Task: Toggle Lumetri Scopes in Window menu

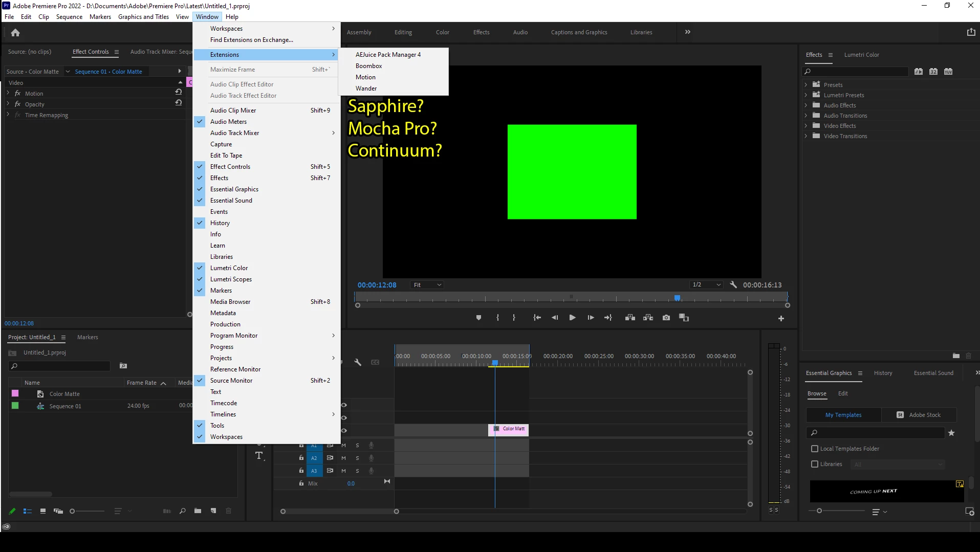Action: (x=266, y=279)
